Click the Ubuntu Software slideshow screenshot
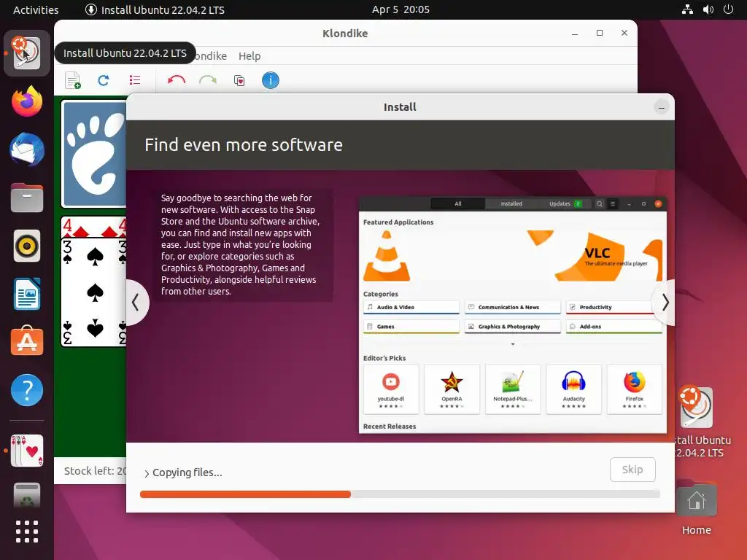This screenshot has width=747, height=560. 513,315
